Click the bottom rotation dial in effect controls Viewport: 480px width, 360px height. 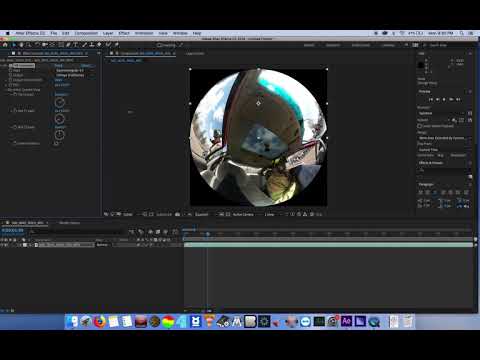tap(59, 135)
